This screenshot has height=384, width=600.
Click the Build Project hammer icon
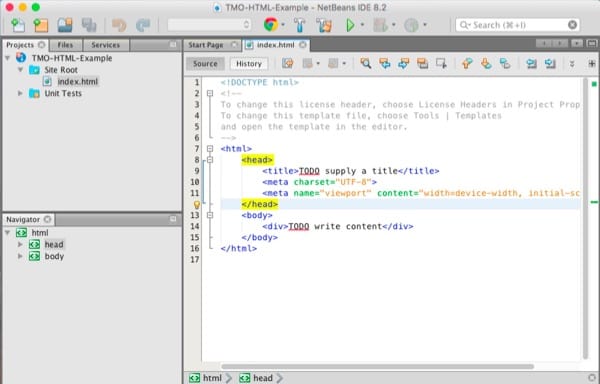[x=300, y=25]
